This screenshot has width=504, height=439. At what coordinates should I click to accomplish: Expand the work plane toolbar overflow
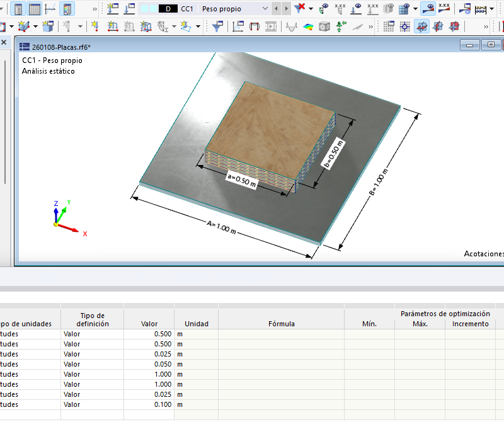pyautogui.click(x=486, y=26)
